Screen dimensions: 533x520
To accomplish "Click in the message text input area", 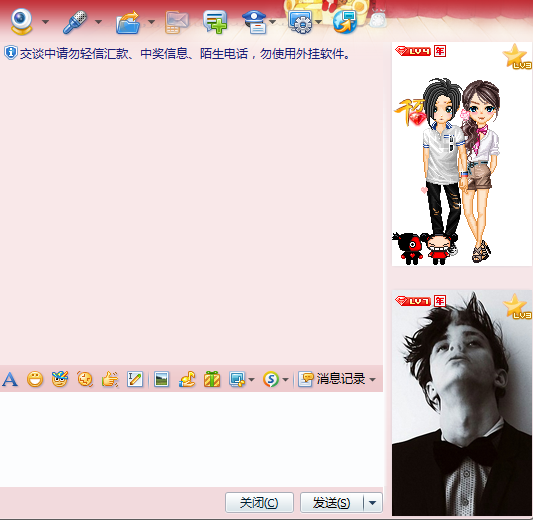I will coord(191,439).
